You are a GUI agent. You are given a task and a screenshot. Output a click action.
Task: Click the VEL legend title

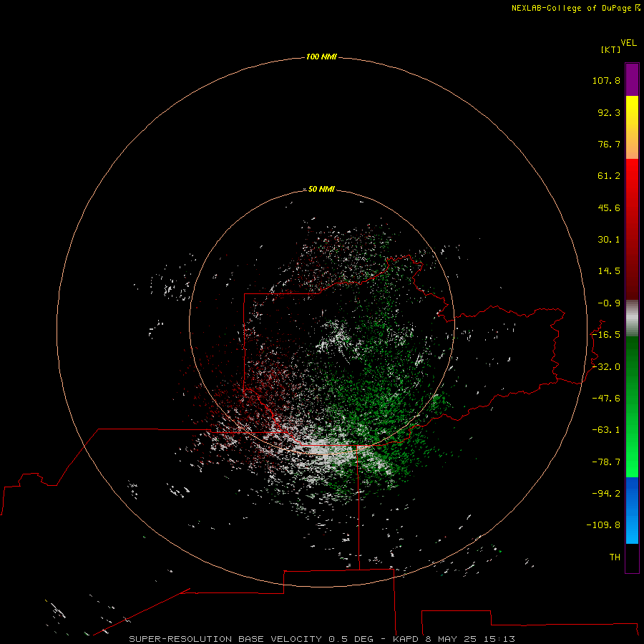coord(628,43)
